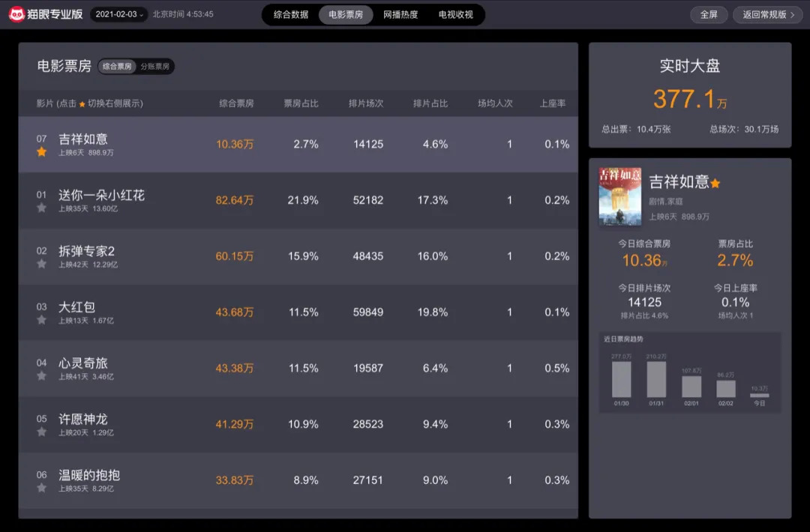Click the 01/31 bar in trend chart

pyautogui.click(x=656, y=379)
